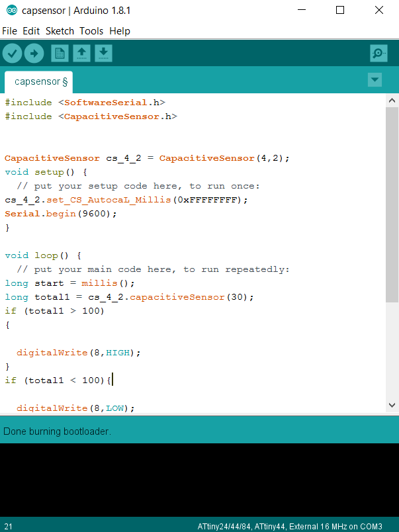This screenshot has width=399, height=532.
Task: Click the ATtiny44 board info in status bar
Action: pyautogui.click(x=290, y=527)
